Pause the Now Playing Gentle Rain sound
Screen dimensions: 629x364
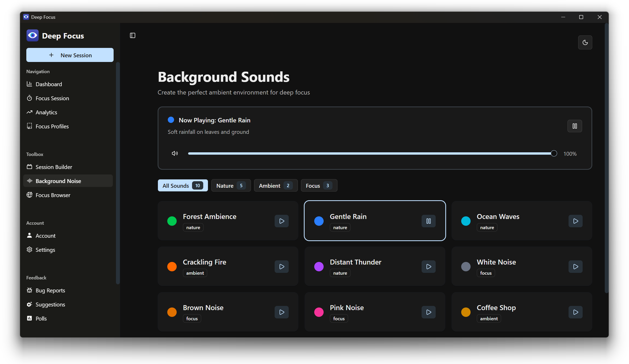pos(575,126)
